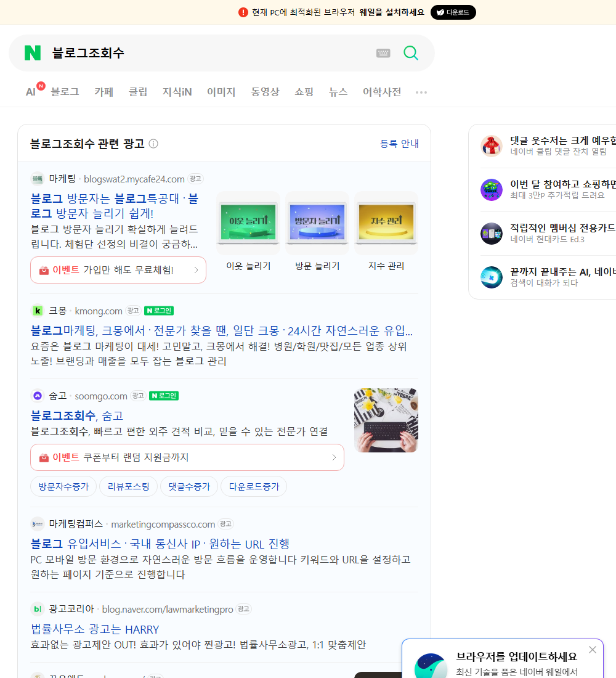Click the info icon beside 관련 광고 heading
This screenshot has width=616, height=678.
point(153,144)
